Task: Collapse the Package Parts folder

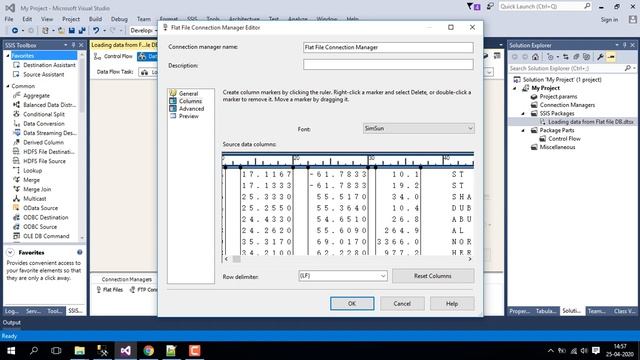Action: [523, 130]
